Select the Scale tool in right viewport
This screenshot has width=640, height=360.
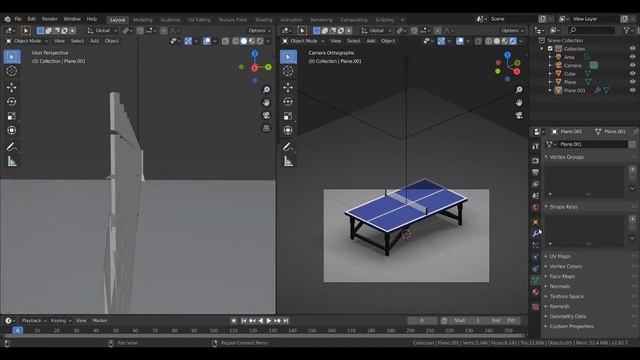288,116
